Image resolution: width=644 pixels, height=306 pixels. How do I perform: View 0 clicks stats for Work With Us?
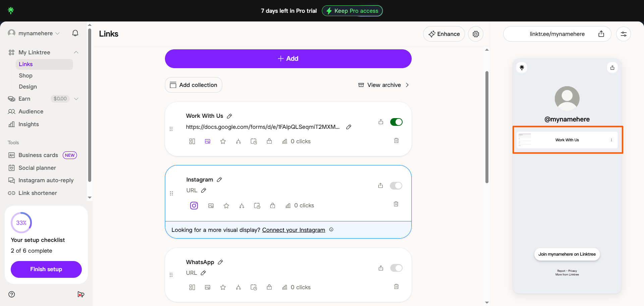pyautogui.click(x=296, y=141)
